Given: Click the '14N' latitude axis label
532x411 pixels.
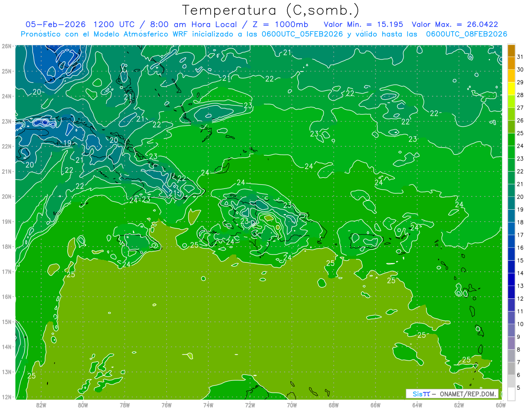Looking at the screenshot, I should tap(7, 347).
